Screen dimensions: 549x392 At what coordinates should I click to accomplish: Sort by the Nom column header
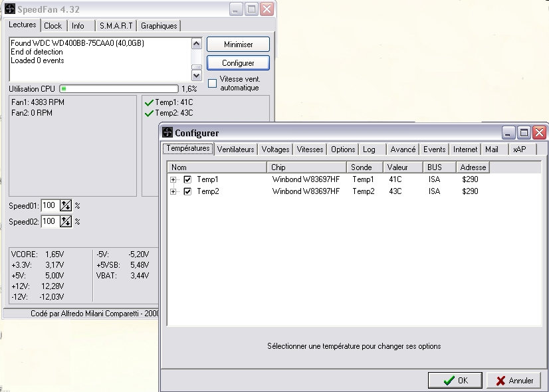pyautogui.click(x=217, y=167)
